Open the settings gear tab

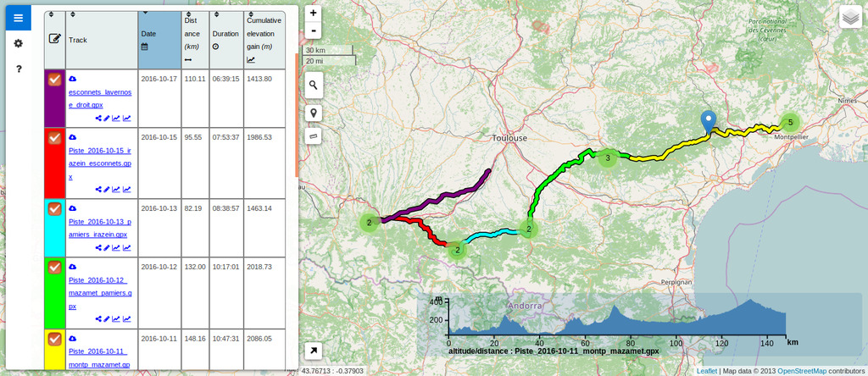pos(19,43)
